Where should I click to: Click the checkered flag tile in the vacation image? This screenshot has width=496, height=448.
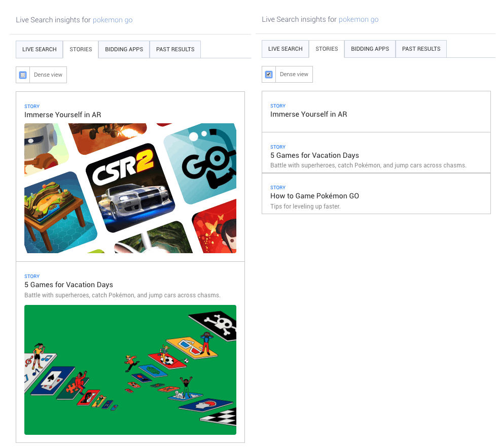point(221,417)
